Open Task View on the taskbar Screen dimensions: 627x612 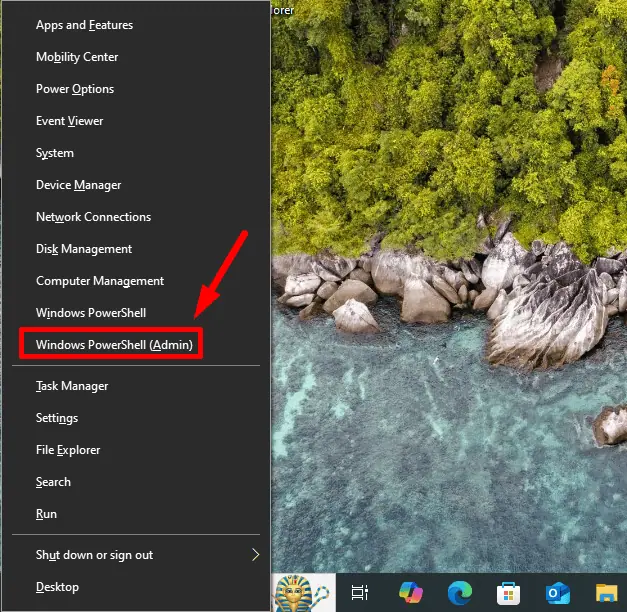[x=359, y=593]
